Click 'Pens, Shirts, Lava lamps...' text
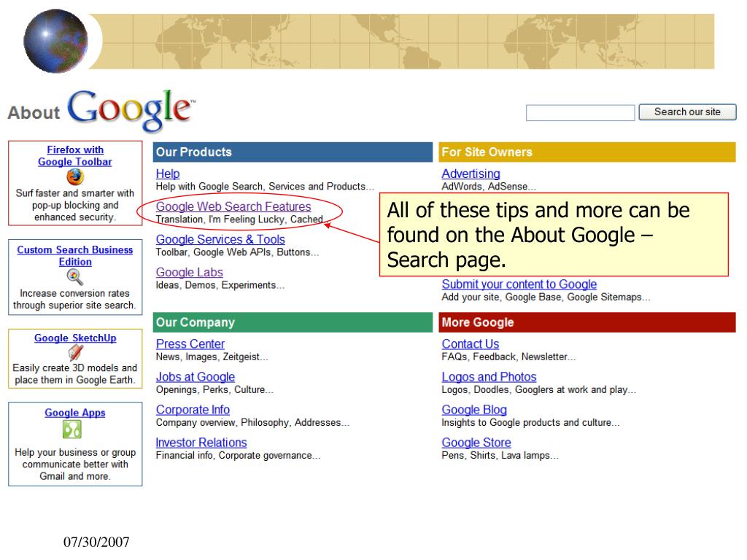This screenshot has height=560, width=747. click(x=500, y=455)
